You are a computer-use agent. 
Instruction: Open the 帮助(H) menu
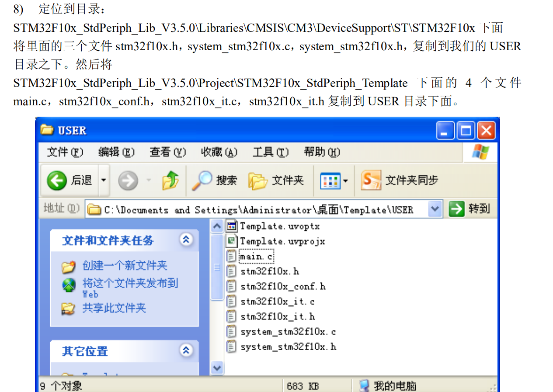322,152
